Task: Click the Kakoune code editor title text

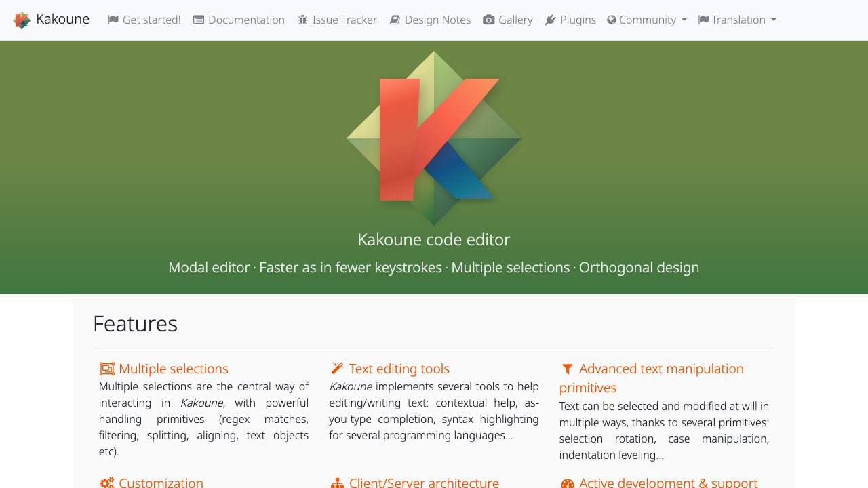Action: point(434,239)
